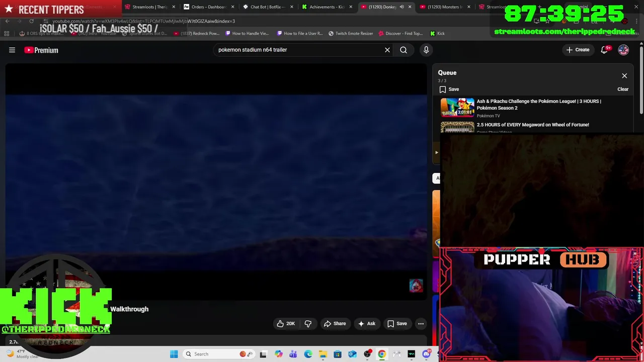Share the video
644x362 pixels.
335,324
